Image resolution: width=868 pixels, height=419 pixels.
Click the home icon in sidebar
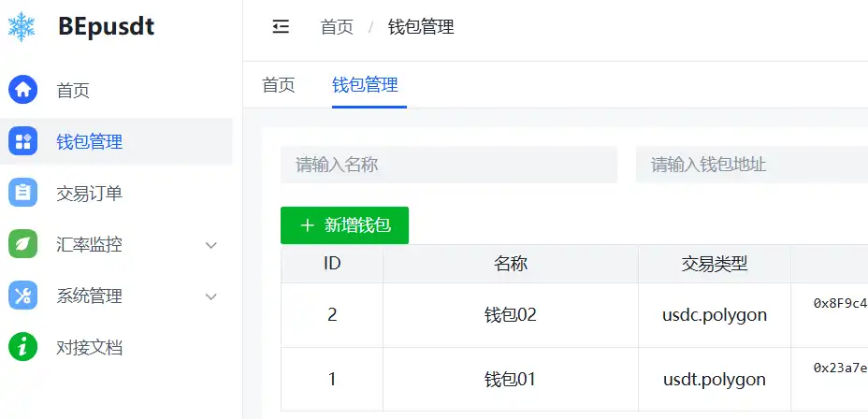(x=22, y=91)
